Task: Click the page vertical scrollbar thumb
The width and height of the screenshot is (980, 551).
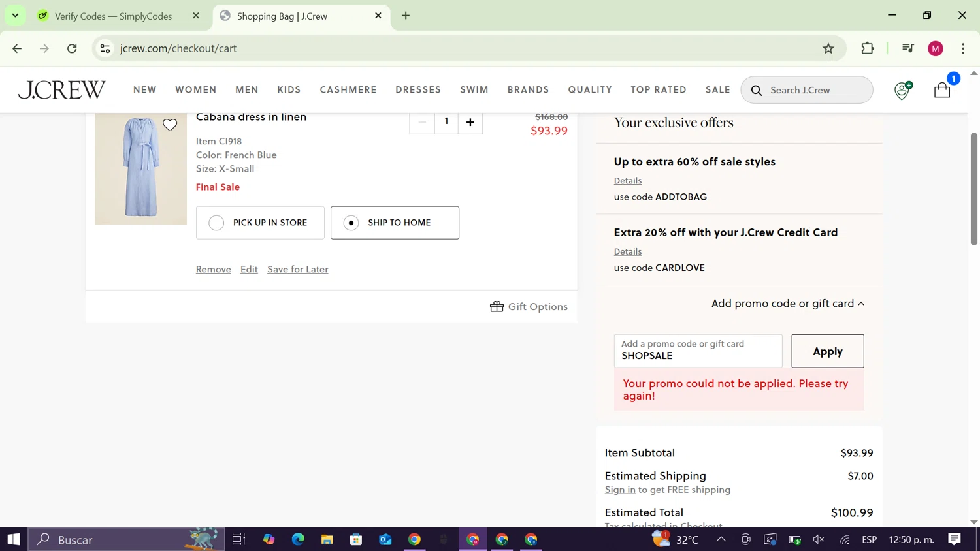Action: (x=973, y=189)
